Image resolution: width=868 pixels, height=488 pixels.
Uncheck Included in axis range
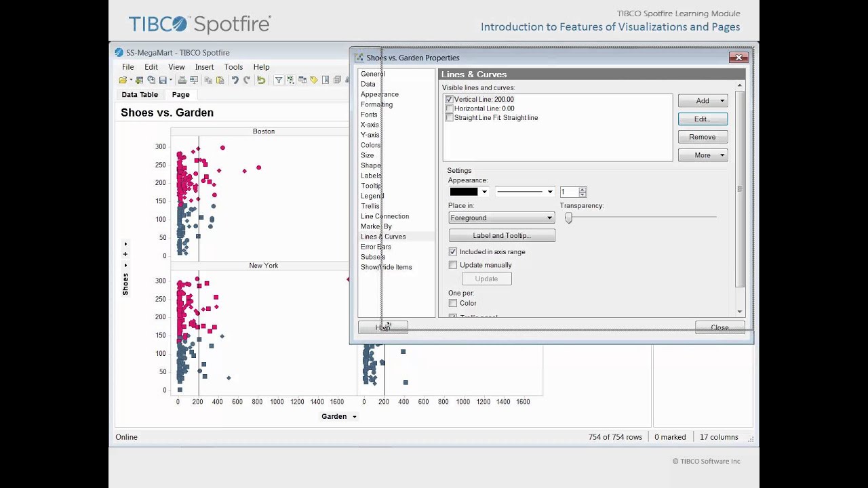click(453, 252)
